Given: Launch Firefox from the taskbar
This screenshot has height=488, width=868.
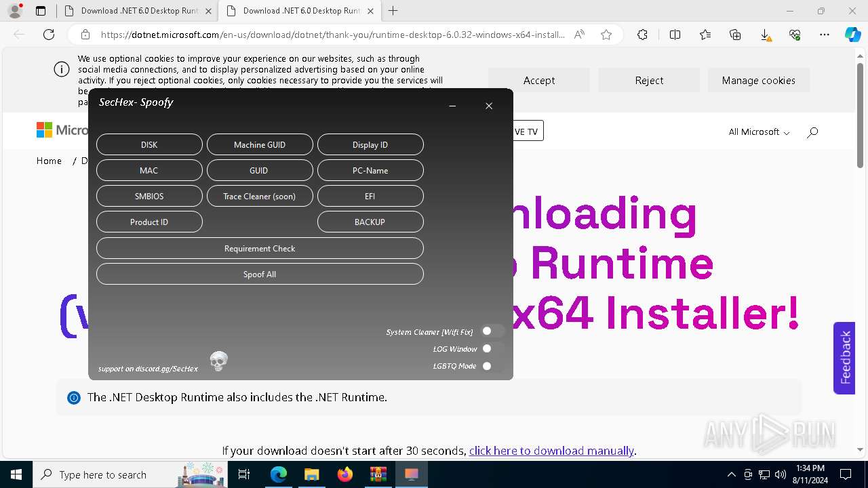Looking at the screenshot, I should click(345, 474).
